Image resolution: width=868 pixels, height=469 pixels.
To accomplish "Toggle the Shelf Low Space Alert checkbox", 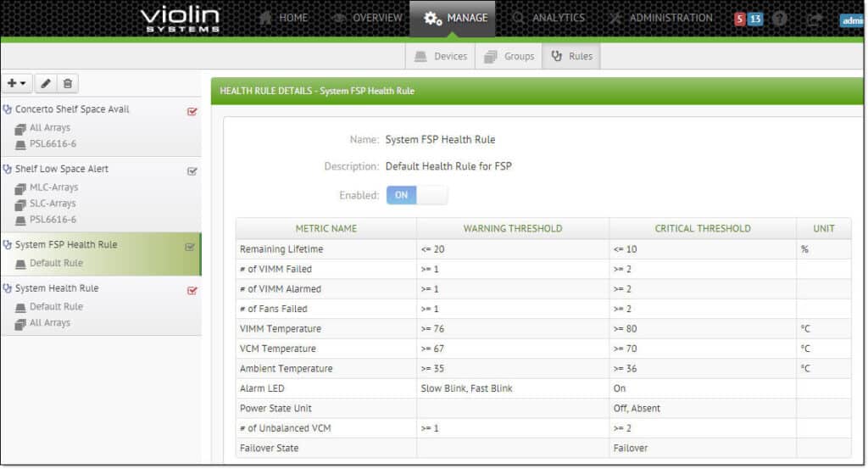I will [192, 171].
